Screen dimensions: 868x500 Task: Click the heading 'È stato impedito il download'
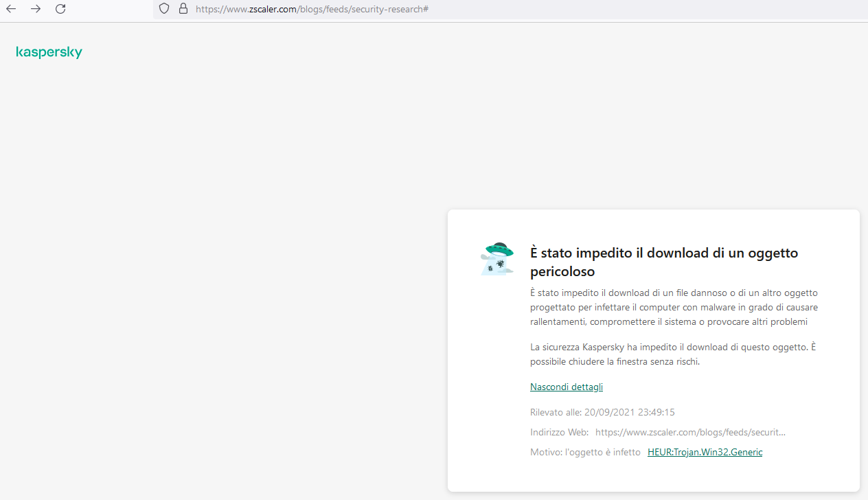pos(664,262)
